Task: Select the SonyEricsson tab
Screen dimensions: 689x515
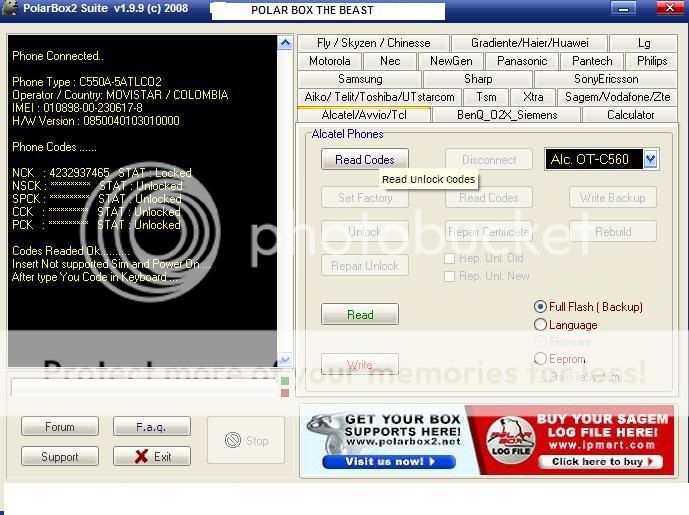Action: point(606,79)
